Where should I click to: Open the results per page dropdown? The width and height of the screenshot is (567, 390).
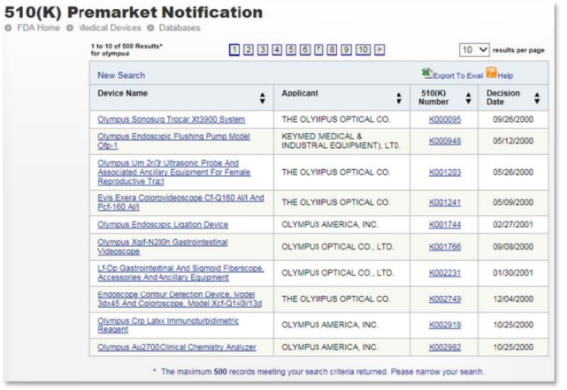point(474,50)
